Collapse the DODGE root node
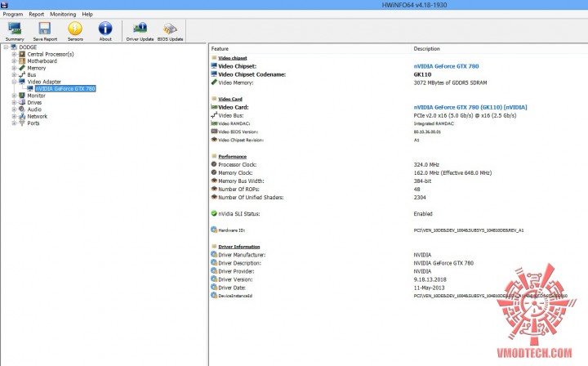 pos(6,47)
